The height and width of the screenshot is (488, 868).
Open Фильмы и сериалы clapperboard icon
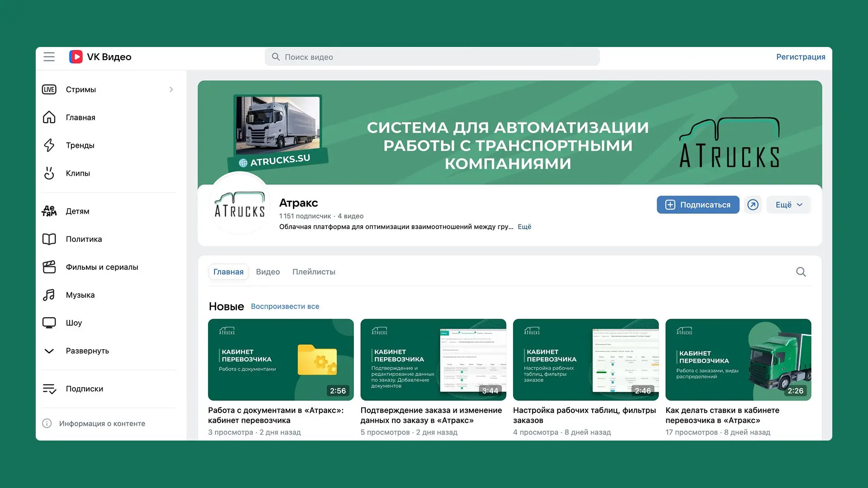pos(49,267)
